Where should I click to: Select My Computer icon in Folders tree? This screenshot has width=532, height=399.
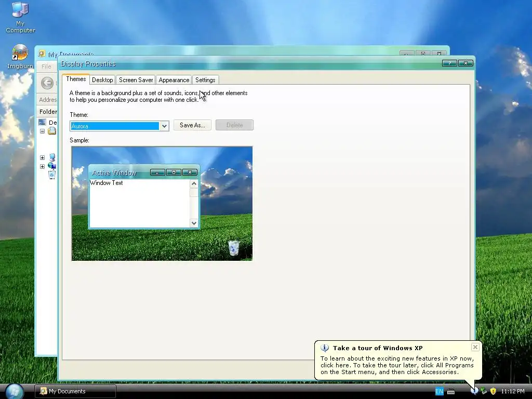coord(52,157)
